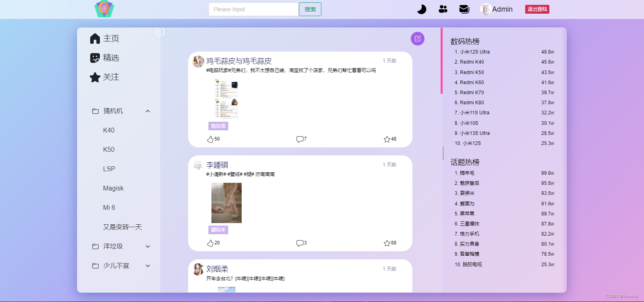Open 小米10S in 数码热榜
This screenshot has width=644, height=302.
tap(469, 123)
